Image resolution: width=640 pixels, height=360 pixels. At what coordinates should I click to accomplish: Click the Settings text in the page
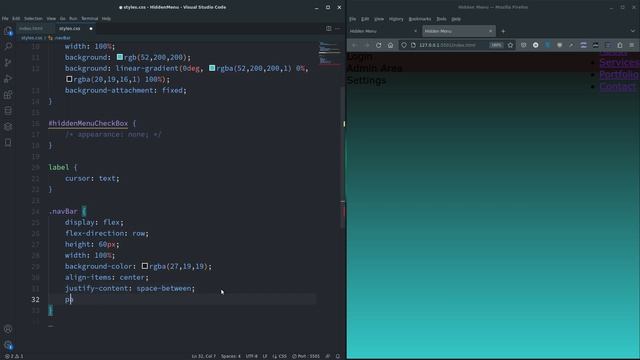tap(366, 80)
